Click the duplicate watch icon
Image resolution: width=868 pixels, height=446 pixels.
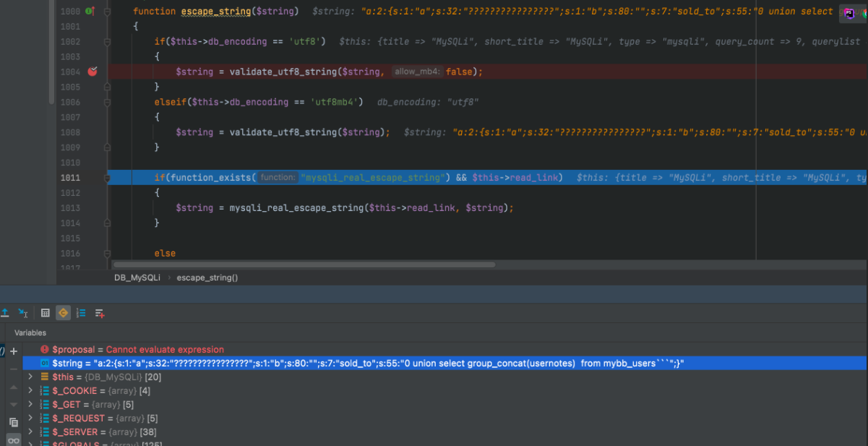point(14,422)
